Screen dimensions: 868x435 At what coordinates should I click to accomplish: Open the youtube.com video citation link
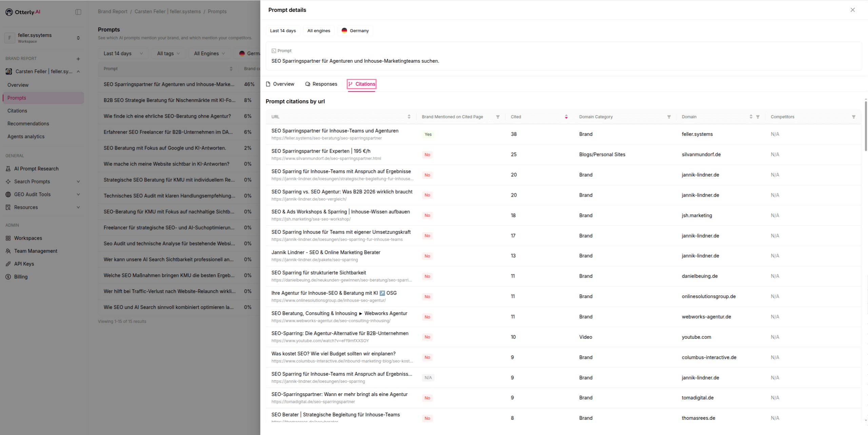(x=320, y=341)
